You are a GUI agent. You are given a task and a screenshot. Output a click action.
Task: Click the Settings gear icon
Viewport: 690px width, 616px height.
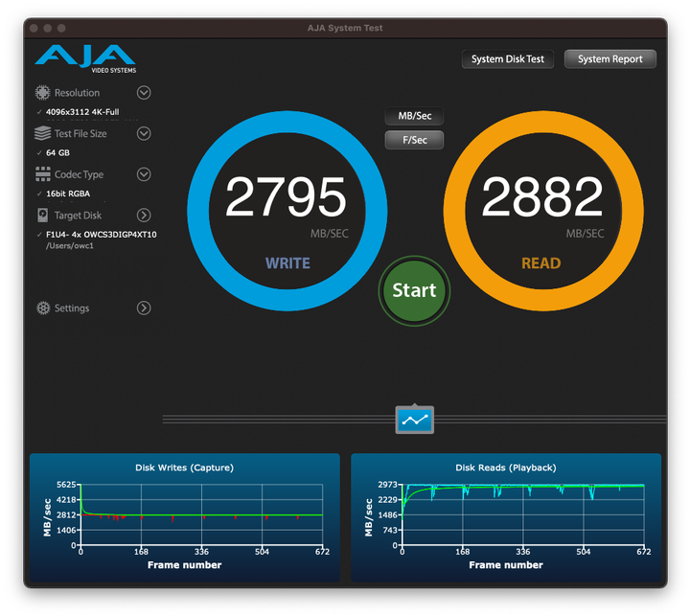point(42,308)
